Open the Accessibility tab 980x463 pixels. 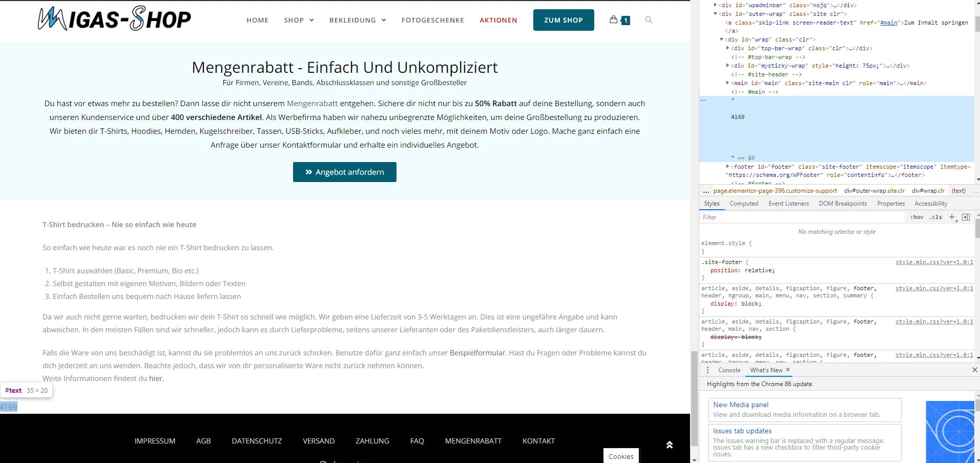pyautogui.click(x=931, y=204)
